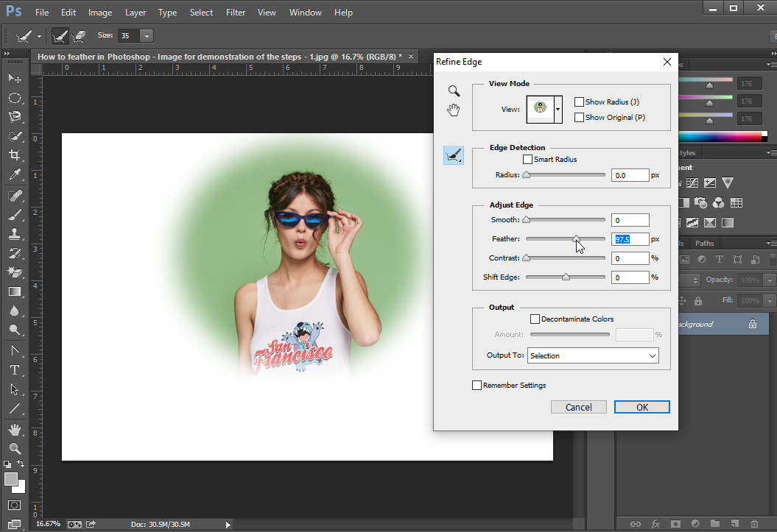The width and height of the screenshot is (777, 532).
Task: Enable Decontaminate Colors checkbox
Action: 535,319
